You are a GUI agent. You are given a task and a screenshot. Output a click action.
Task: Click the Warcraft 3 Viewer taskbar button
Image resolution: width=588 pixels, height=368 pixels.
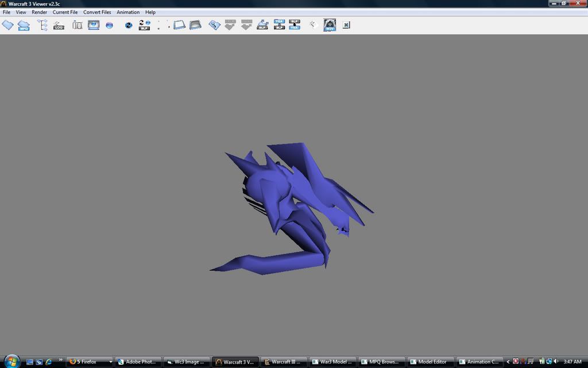click(x=235, y=362)
